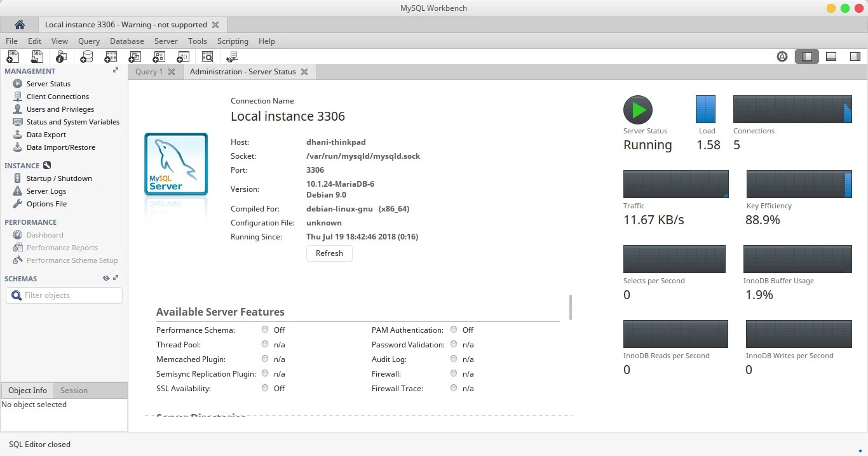Open SQL script file toolbar icon
The width and height of the screenshot is (868, 456).
tap(37, 57)
